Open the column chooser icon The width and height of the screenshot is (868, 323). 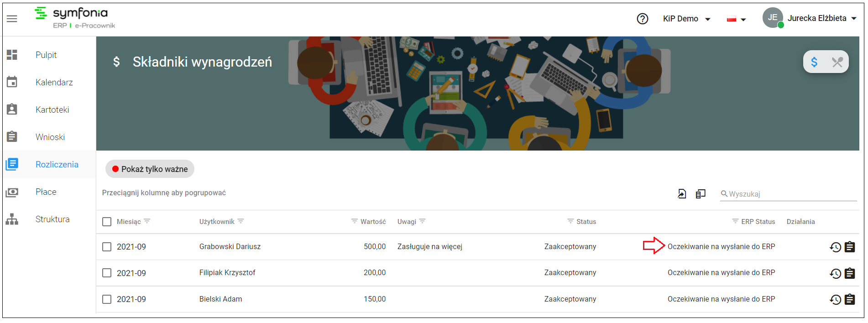(701, 194)
